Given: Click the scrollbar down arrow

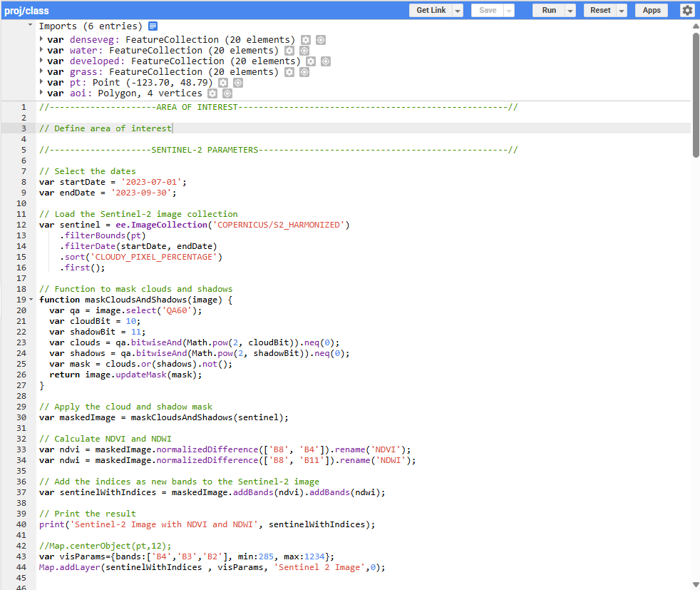Looking at the screenshot, I should point(696,584).
